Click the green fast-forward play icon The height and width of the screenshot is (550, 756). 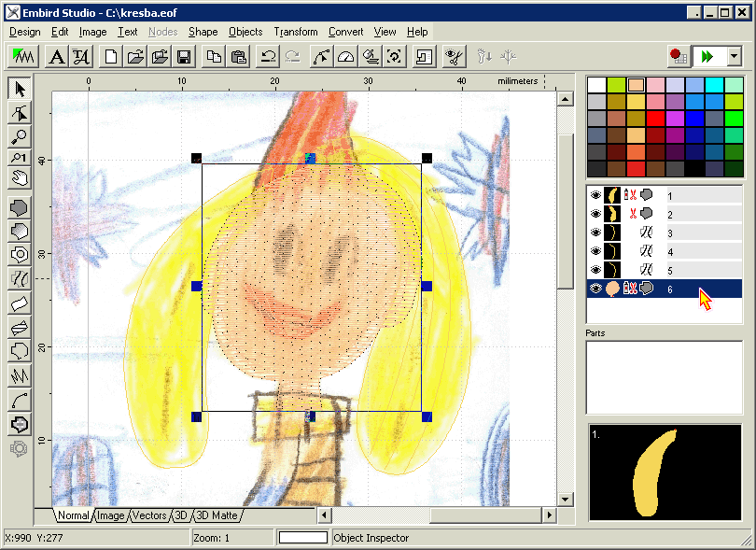707,56
